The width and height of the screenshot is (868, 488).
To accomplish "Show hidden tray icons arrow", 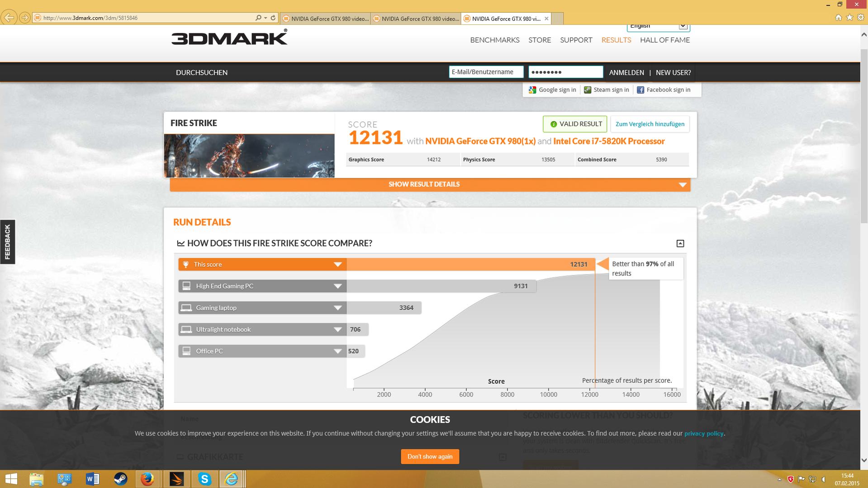I will coord(779,479).
